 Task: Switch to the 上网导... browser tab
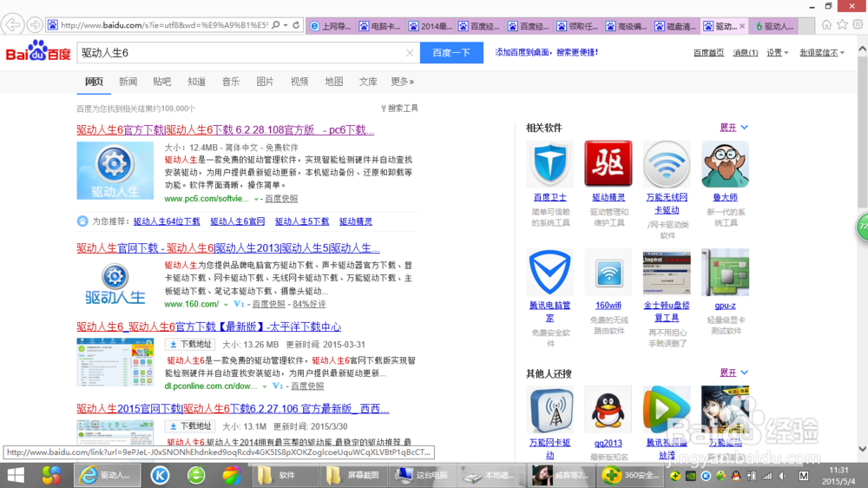(331, 26)
